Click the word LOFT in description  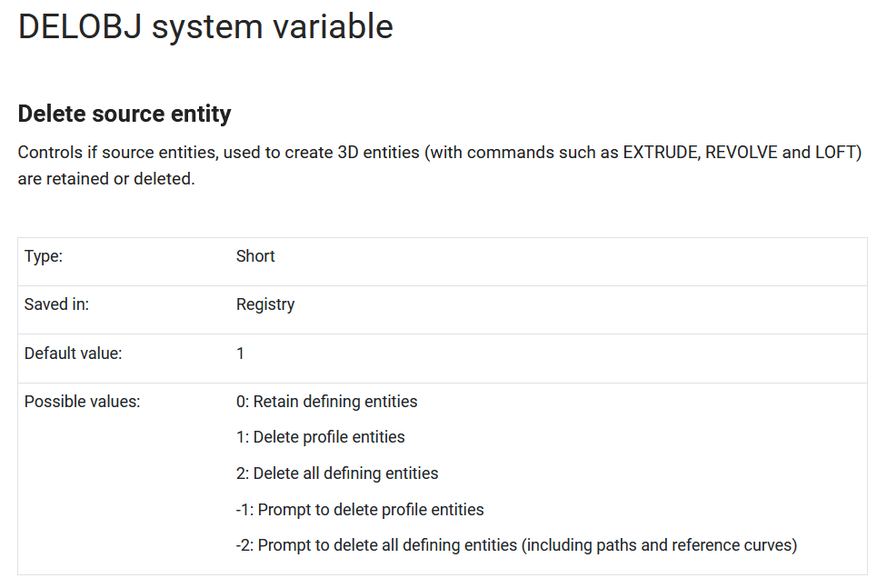click(835, 153)
